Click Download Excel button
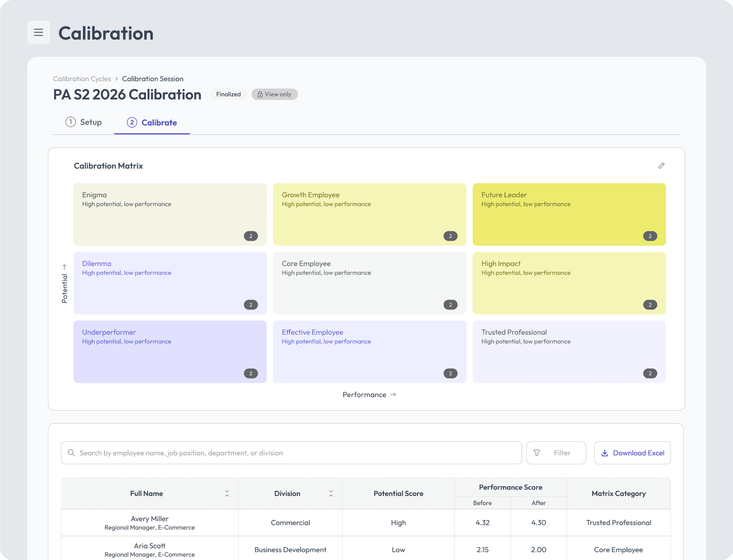The height and width of the screenshot is (560, 733). [x=632, y=453]
